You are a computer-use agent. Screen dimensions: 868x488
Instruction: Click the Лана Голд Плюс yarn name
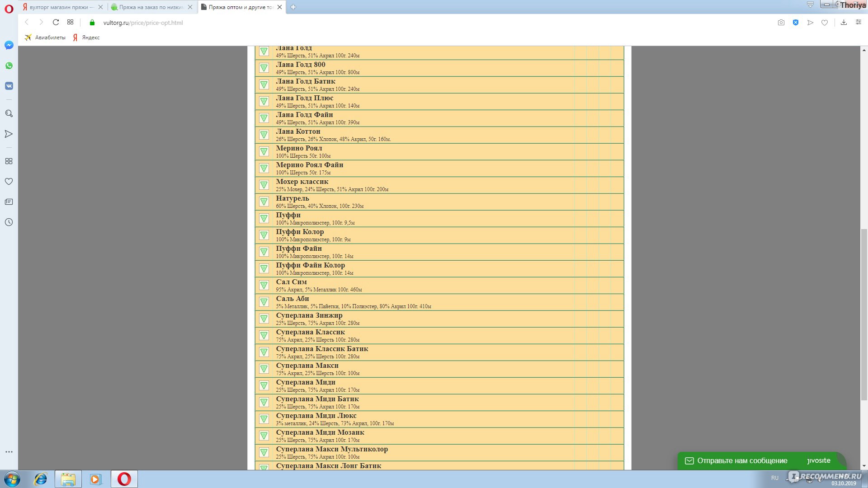pyautogui.click(x=305, y=98)
